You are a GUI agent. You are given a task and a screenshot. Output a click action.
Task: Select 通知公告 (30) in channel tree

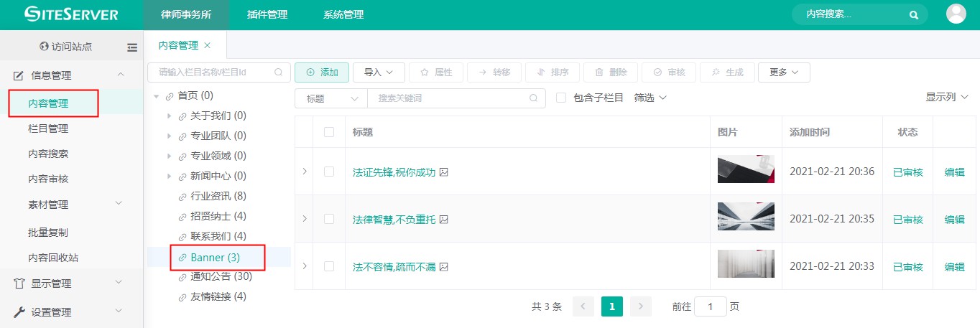coord(221,276)
